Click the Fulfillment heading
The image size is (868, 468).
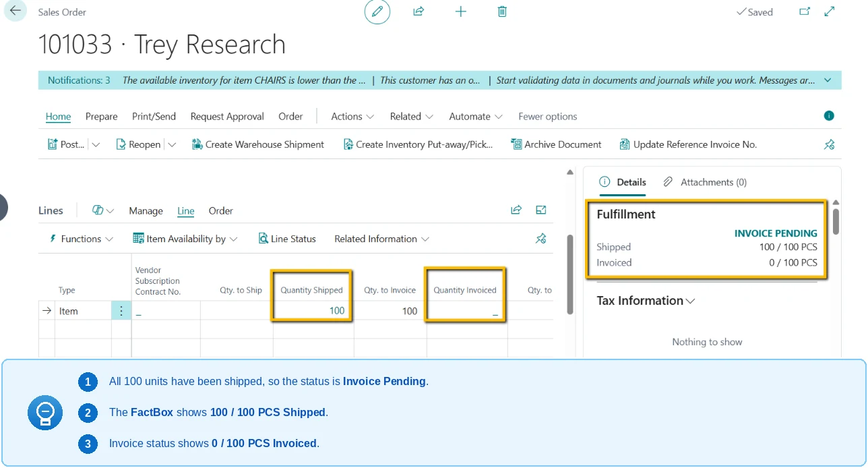click(626, 214)
